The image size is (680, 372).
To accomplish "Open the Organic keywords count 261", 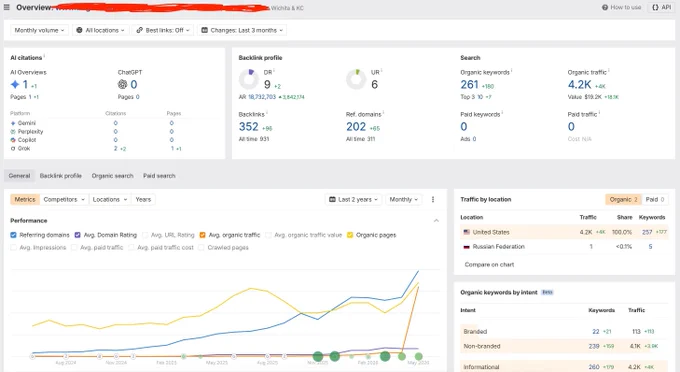I will click(469, 85).
